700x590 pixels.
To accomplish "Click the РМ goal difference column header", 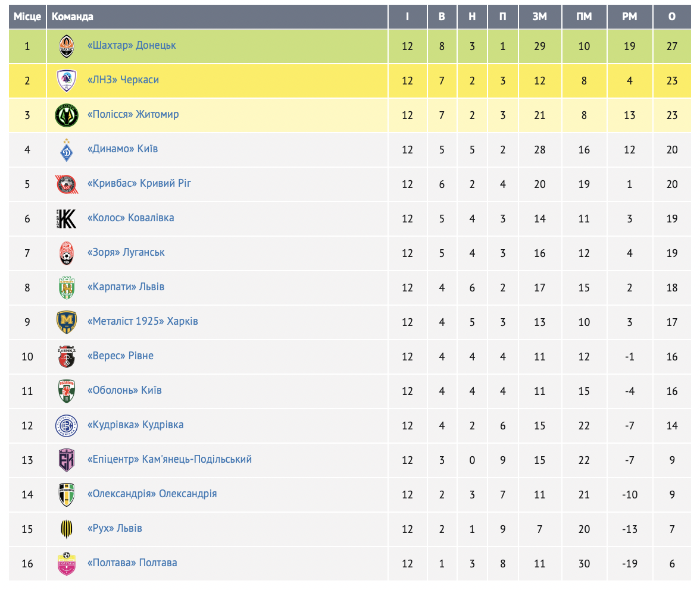I will coord(629,17).
